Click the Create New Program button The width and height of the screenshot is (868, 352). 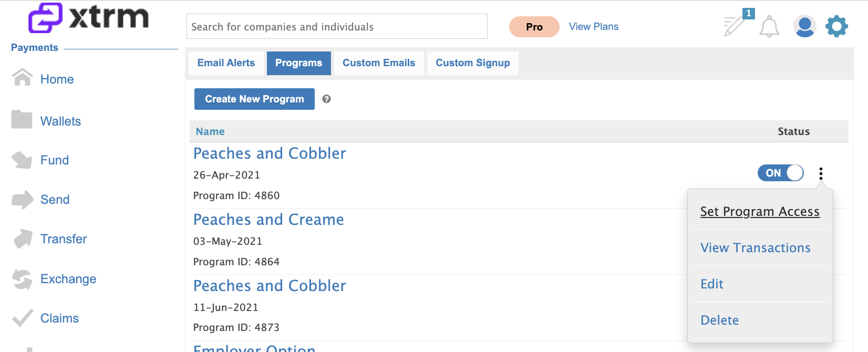coord(254,99)
